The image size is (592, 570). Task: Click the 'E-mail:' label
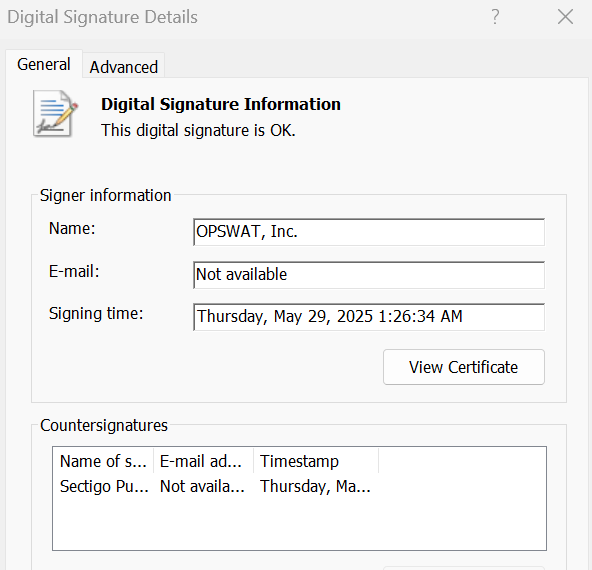click(x=74, y=271)
